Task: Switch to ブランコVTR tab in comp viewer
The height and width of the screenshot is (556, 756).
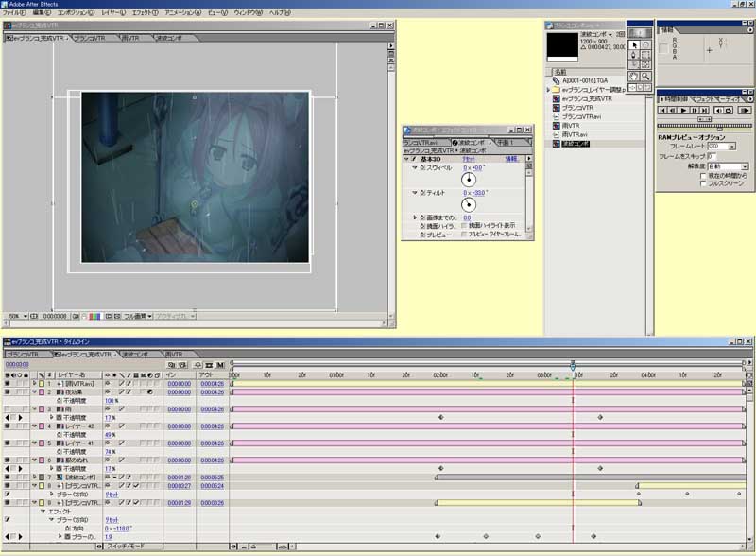Action: (x=92, y=38)
